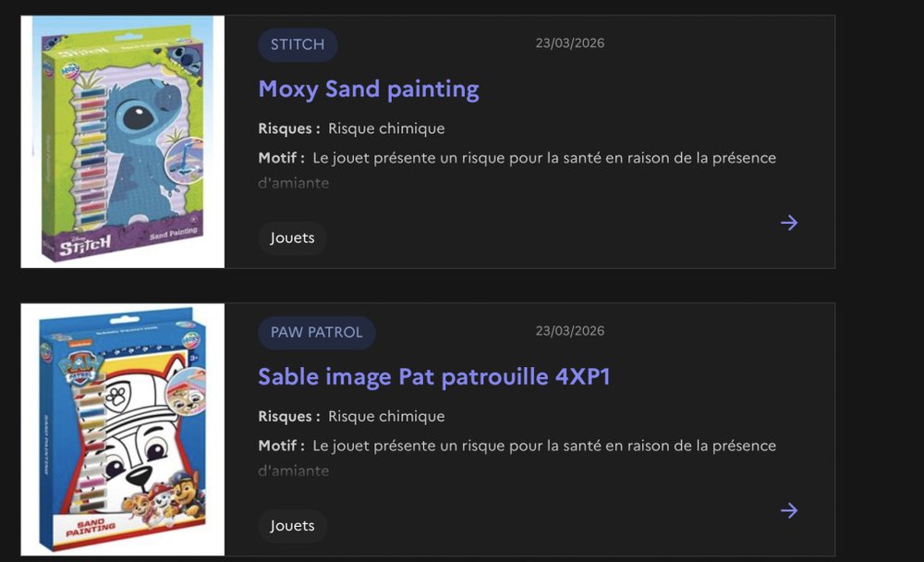Click the Jouets category tag on the Paw Patrol card

coord(292,526)
